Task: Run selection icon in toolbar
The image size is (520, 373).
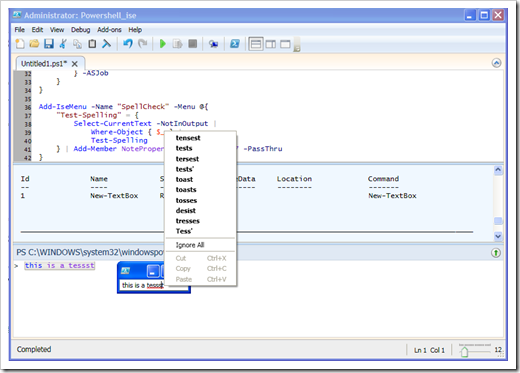Action: (177, 44)
